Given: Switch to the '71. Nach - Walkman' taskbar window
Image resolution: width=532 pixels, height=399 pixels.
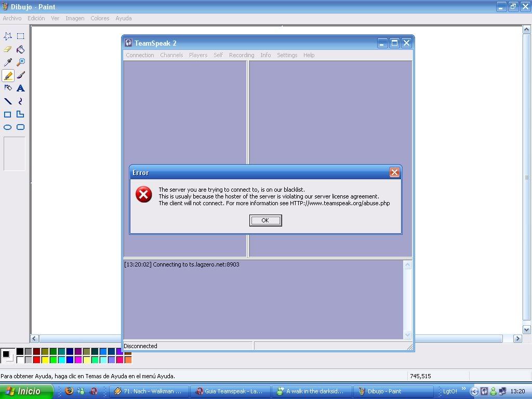Looking at the screenshot, I should click(x=149, y=391).
